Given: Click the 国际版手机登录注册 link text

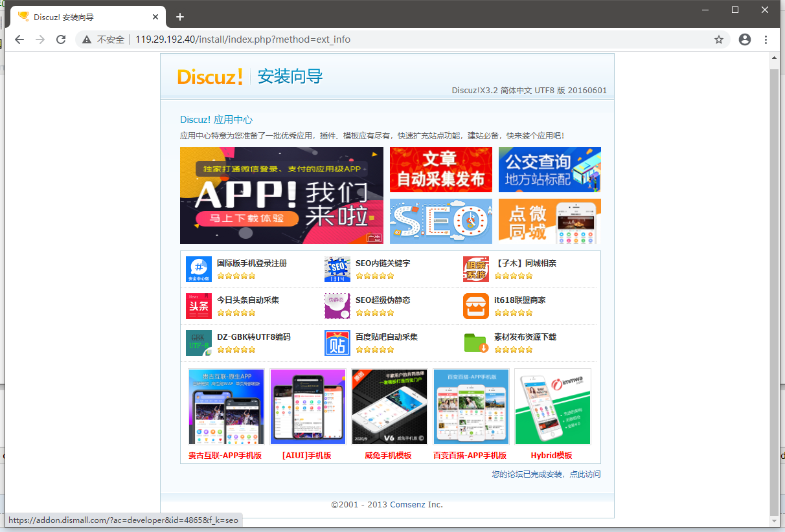Looking at the screenshot, I should pyautogui.click(x=252, y=263).
